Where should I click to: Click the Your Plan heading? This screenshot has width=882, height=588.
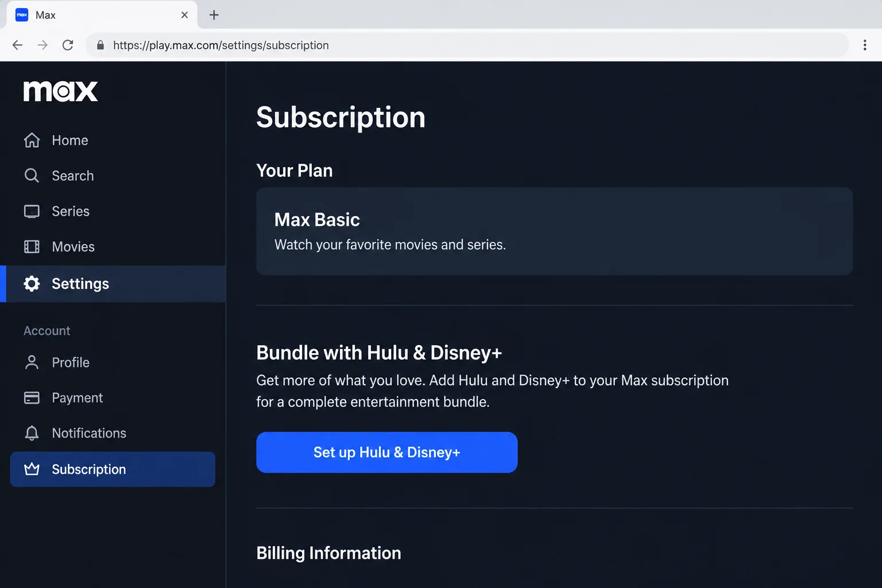295,171
